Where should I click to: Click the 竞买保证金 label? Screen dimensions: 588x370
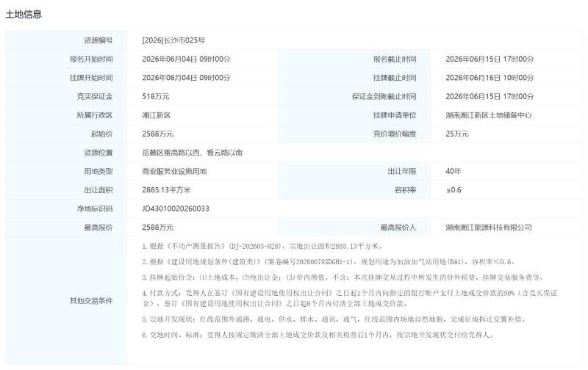click(95, 97)
